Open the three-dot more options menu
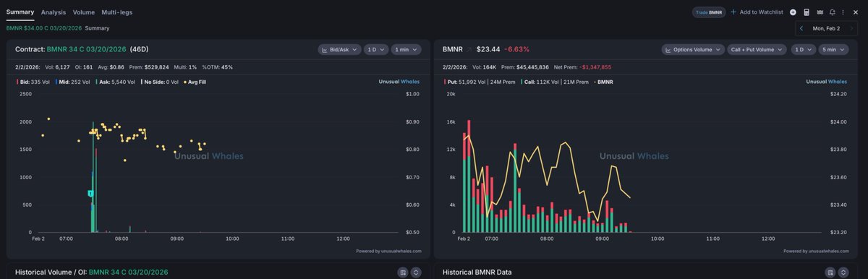Screen dimensions: 868x279 click(843, 12)
